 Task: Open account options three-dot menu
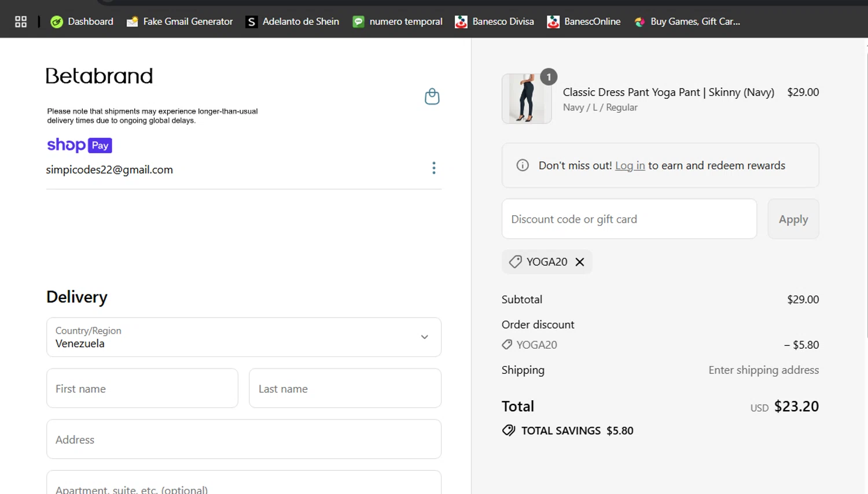434,168
